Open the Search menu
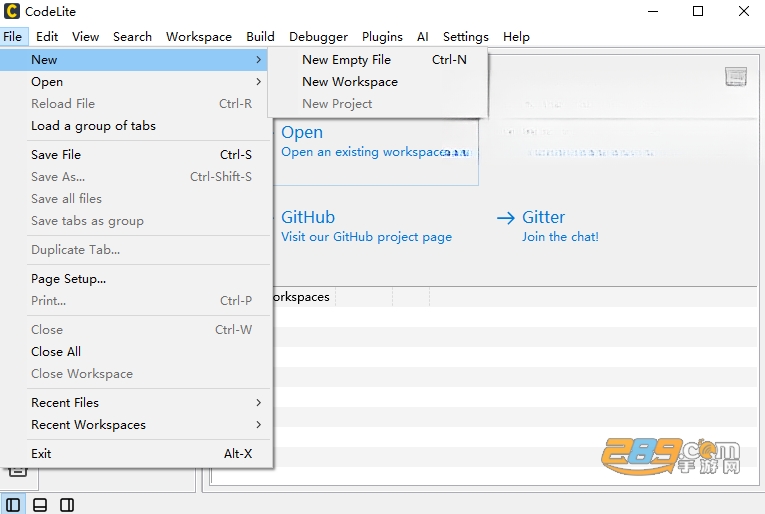 [132, 37]
